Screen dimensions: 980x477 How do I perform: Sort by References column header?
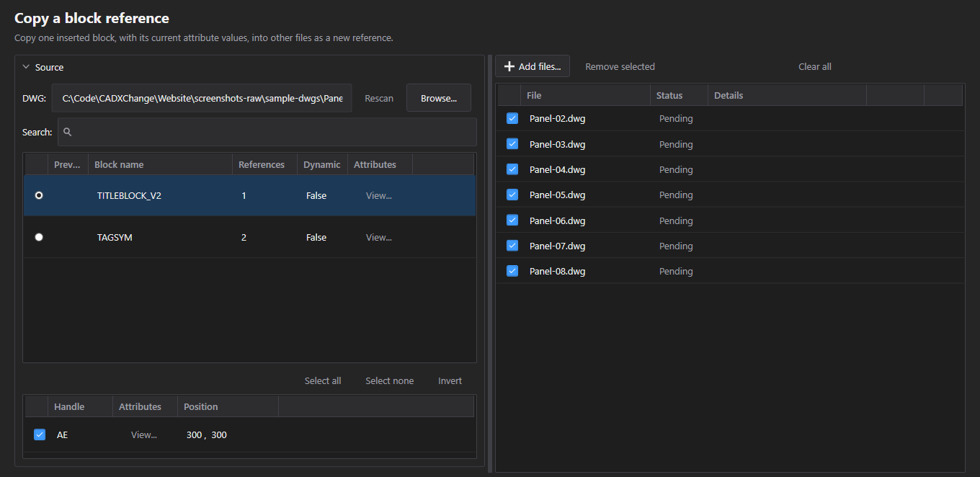[264, 164]
